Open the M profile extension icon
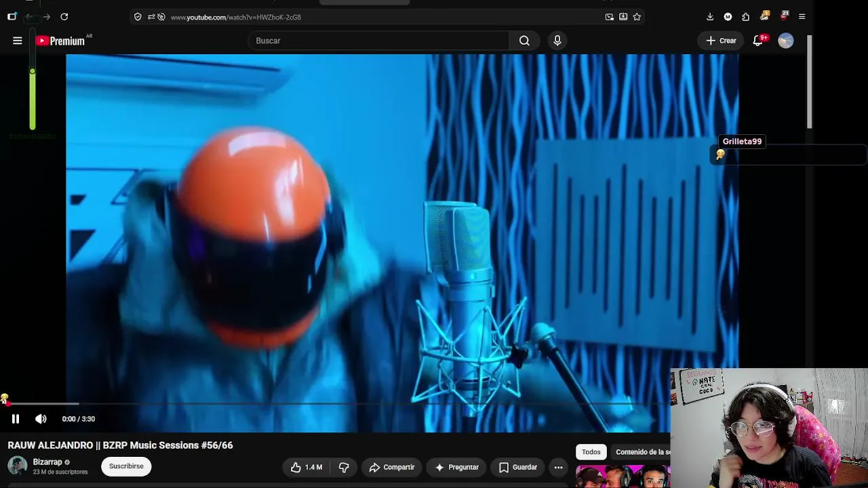Screen dimensions: 868x488 [728, 17]
